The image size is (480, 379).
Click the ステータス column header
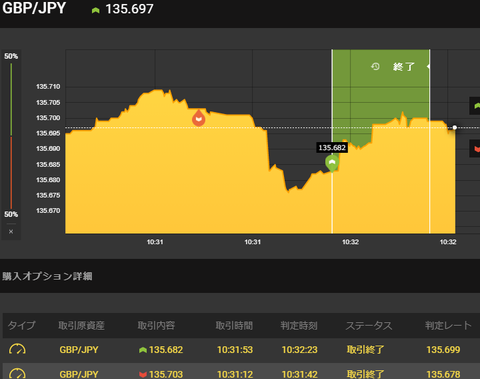(x=369, y=325)
